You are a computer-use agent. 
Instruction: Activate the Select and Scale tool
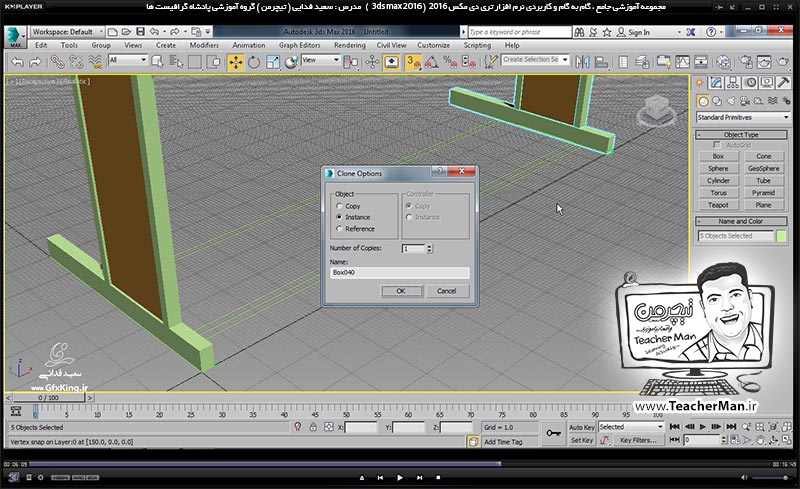(x=273, y=62)
